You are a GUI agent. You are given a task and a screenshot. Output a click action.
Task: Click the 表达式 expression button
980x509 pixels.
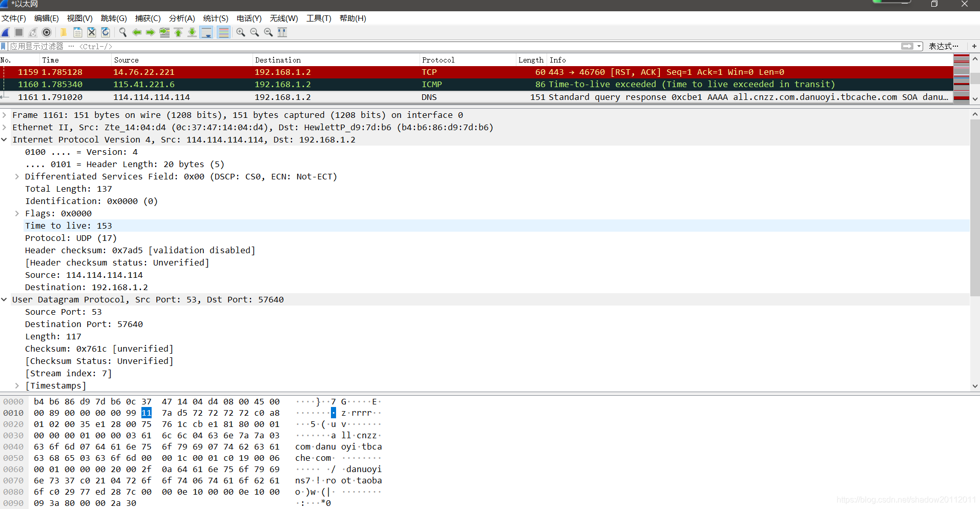[944, 46]
